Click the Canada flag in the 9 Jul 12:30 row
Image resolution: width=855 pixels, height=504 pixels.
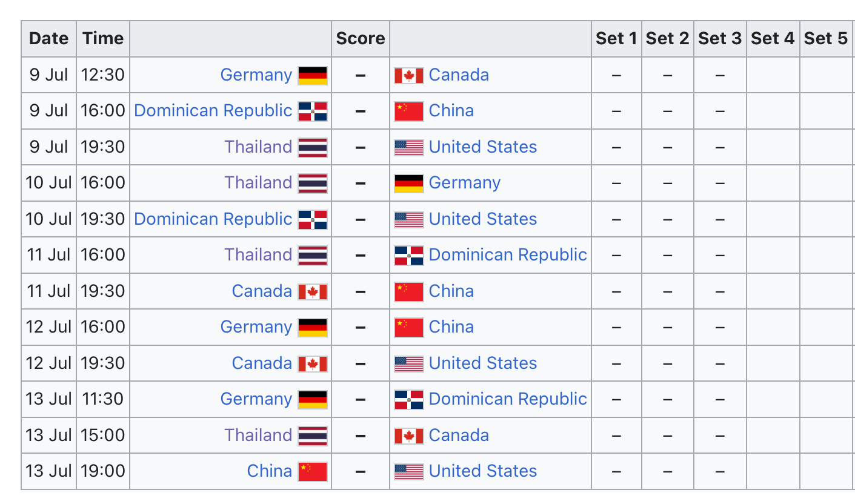pos(409,75)
